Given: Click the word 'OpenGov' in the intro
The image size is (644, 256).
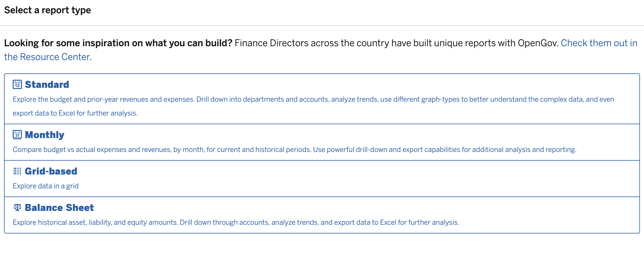Looking at the screenshot, I should coord(537,43).
